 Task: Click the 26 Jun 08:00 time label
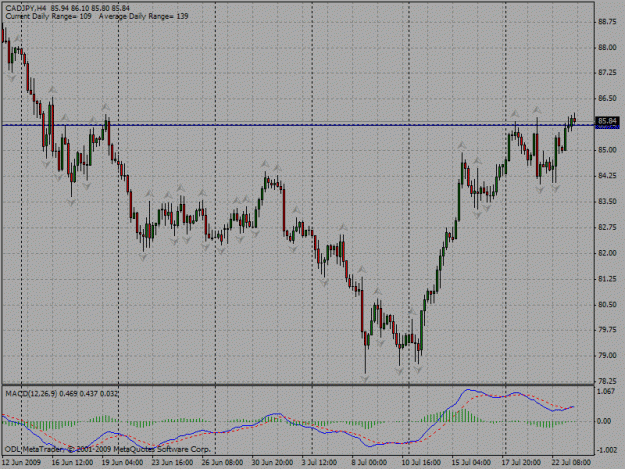222,462
